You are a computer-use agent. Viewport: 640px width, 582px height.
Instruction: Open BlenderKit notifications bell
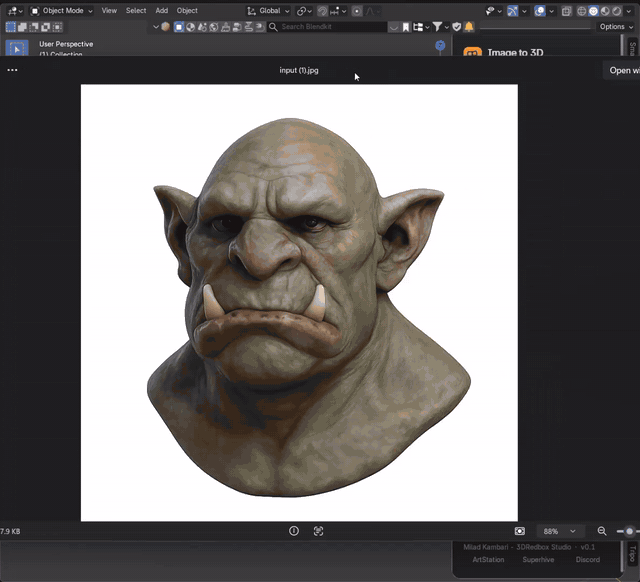(x=469, y=27)
